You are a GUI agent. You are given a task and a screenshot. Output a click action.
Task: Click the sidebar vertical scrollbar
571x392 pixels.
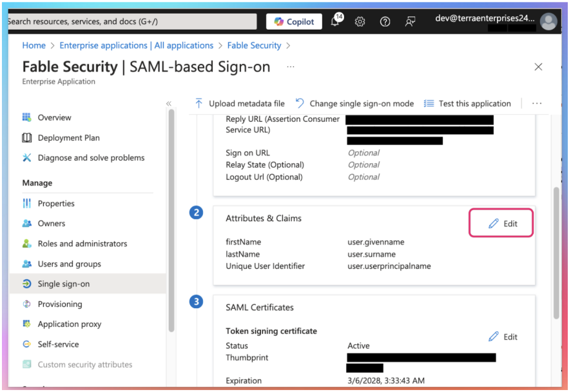[x=171, y=220]
